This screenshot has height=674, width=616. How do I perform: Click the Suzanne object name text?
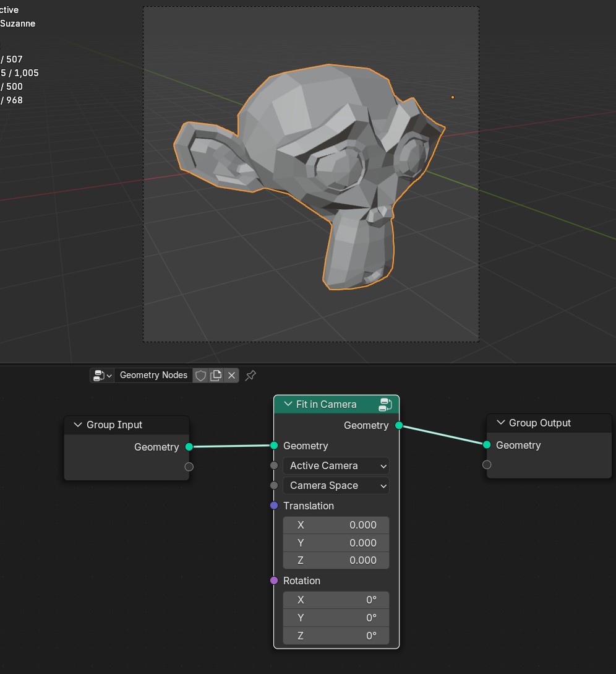coord(17,24)
